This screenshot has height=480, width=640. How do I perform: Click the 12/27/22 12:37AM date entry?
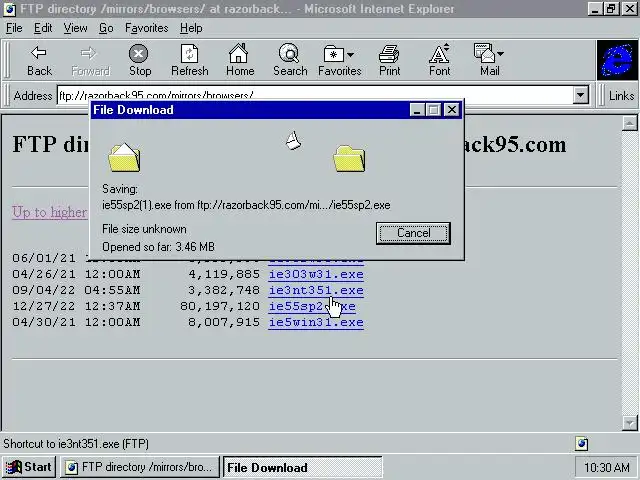point(76,306)
